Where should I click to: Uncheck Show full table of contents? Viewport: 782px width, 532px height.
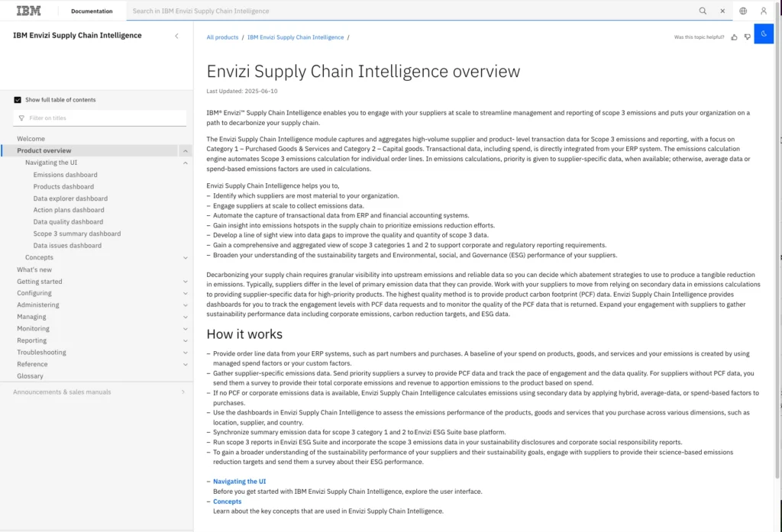18,100
